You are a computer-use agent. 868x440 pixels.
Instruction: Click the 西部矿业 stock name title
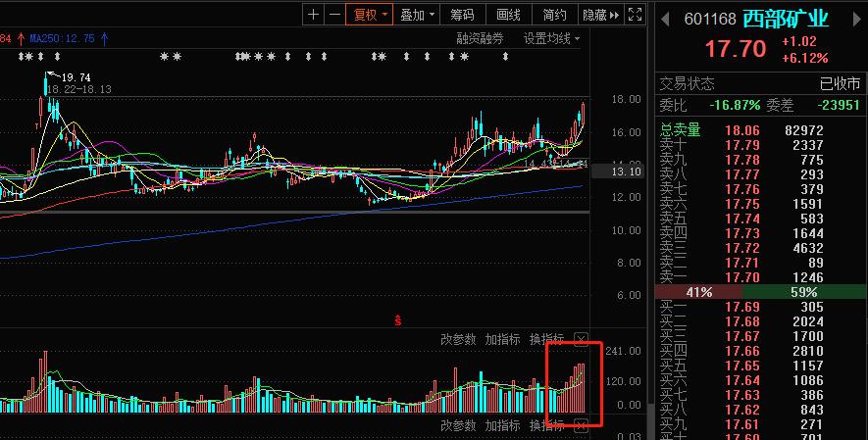point(785,20)
